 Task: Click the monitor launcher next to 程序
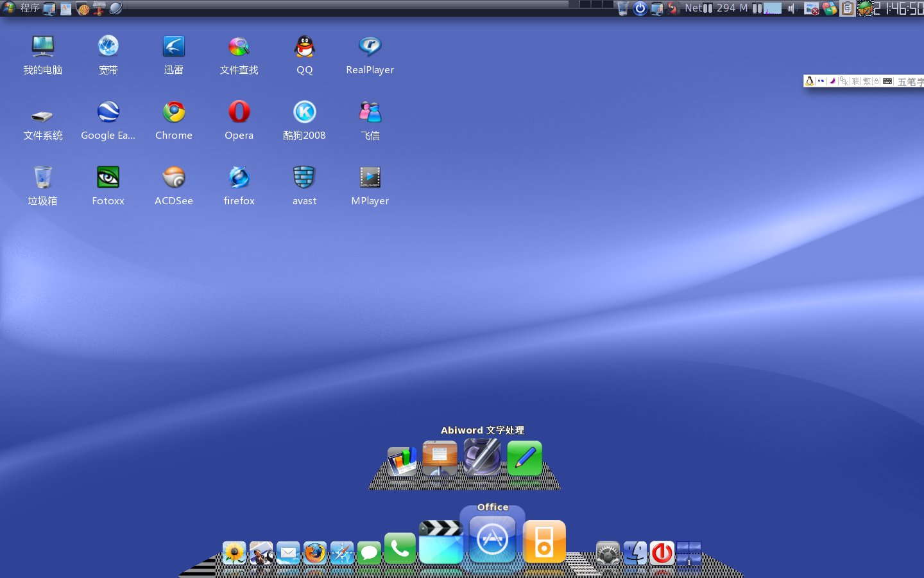pyautogui.click(x=49, y=8)
